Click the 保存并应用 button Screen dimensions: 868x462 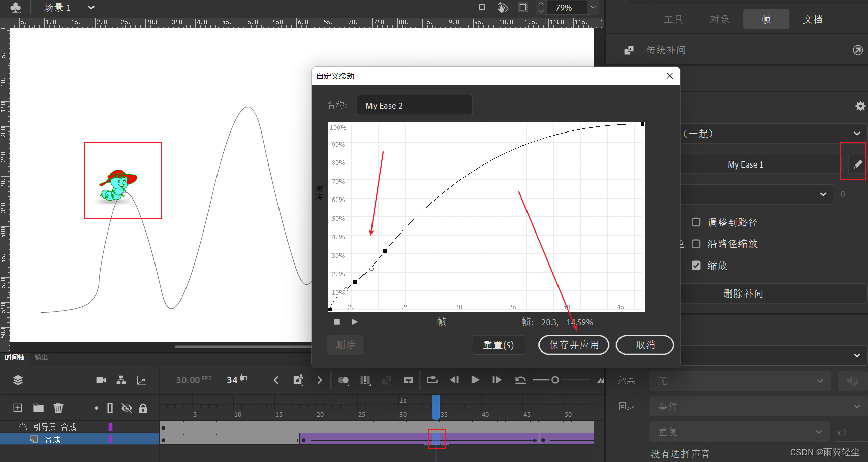click(x=574, y=345)
